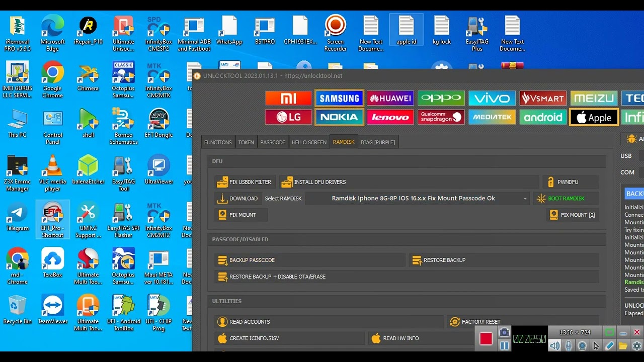644x362 pixels.
Task: Select the RAMDISK tab
Action: [x=344, y=142]
